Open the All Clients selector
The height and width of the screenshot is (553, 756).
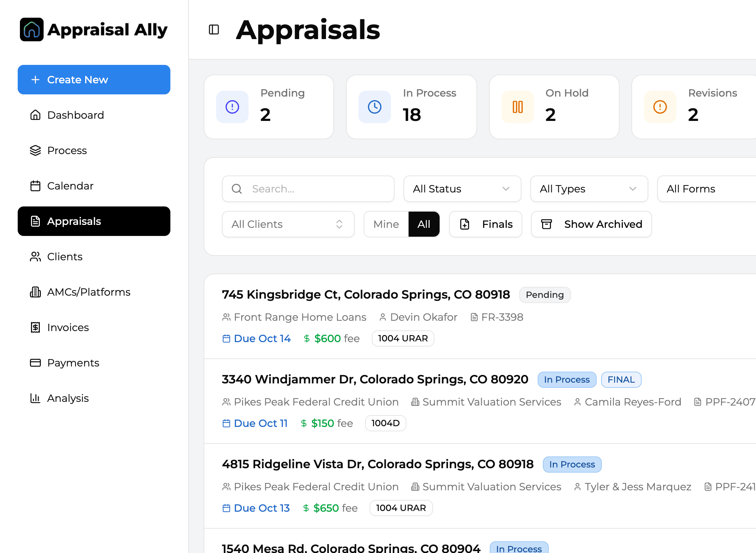288,224
